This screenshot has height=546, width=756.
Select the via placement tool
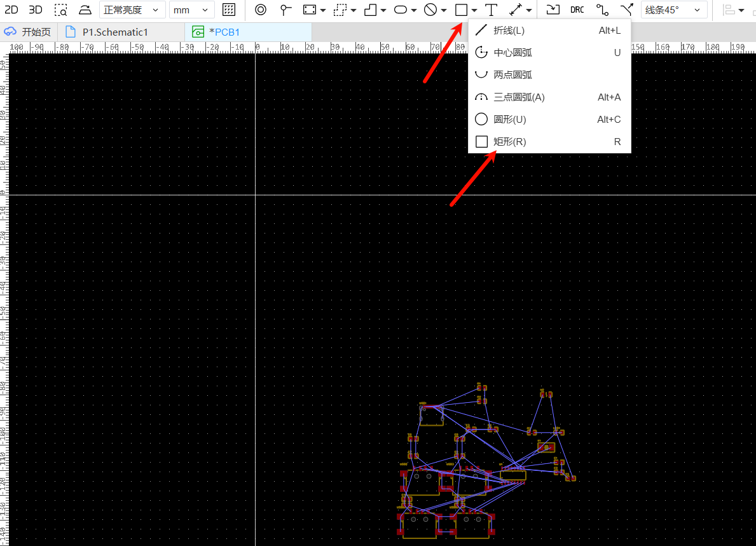(x=260, y=10)
